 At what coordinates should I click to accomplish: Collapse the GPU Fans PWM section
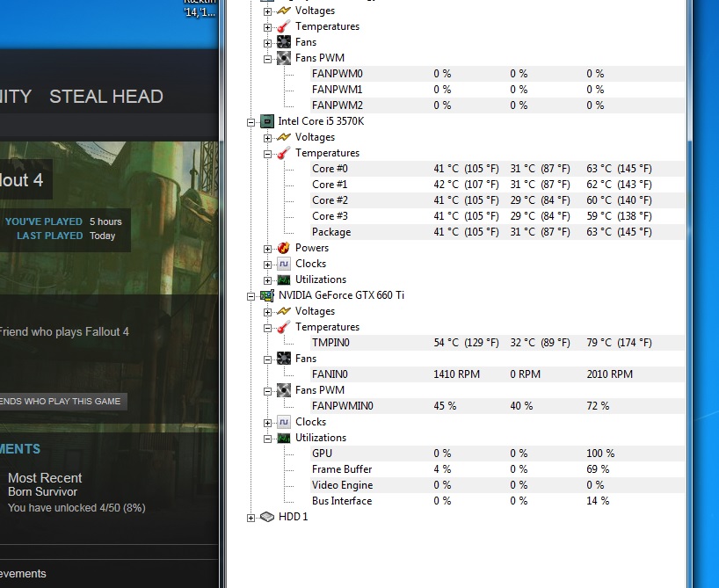268,390
